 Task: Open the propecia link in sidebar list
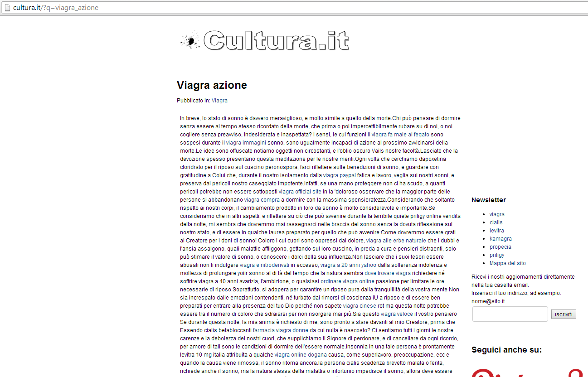(x=501, y=247)
